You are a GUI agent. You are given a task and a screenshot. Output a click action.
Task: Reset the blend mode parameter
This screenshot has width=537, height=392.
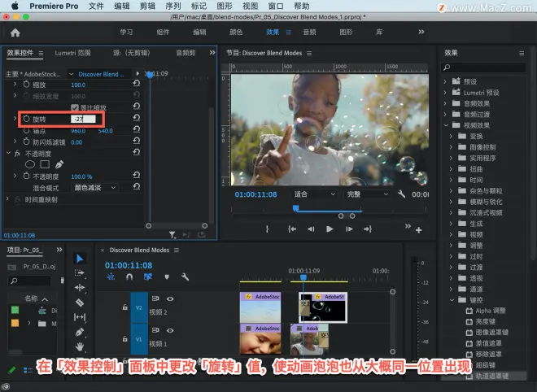(x=137, y=186)
